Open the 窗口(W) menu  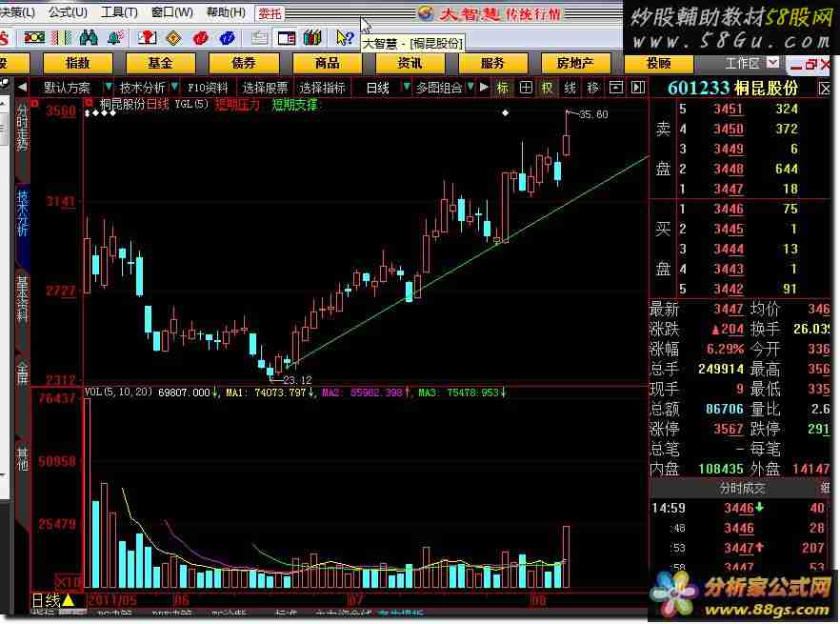tap(172, 11)
